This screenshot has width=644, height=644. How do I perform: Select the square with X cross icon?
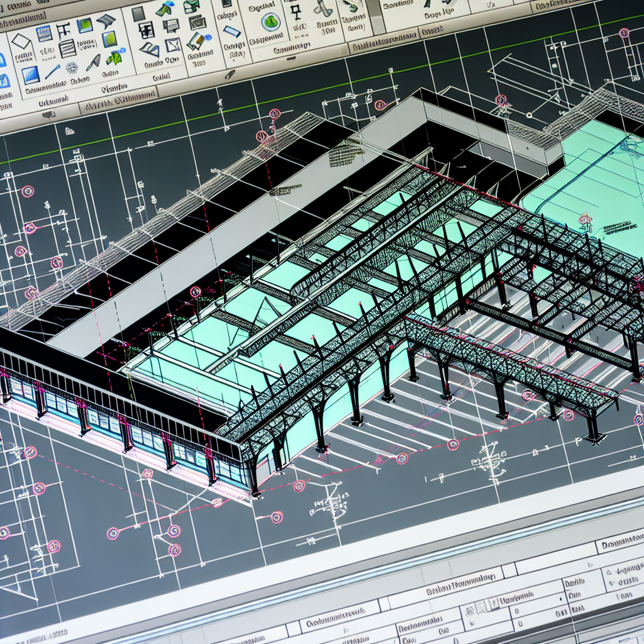click(x=173, y=45)
